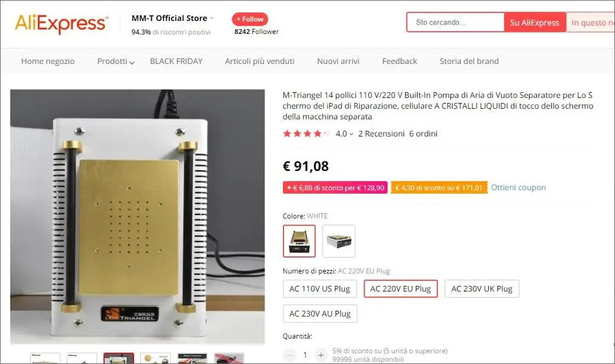Open the 2 Recensioni reviews link

(381, 134)
